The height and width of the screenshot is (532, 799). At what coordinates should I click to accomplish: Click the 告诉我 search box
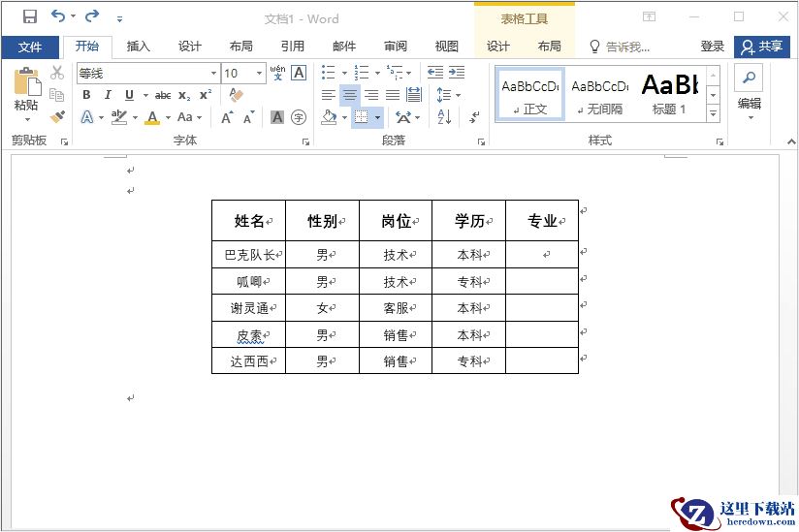click(620, 47)
